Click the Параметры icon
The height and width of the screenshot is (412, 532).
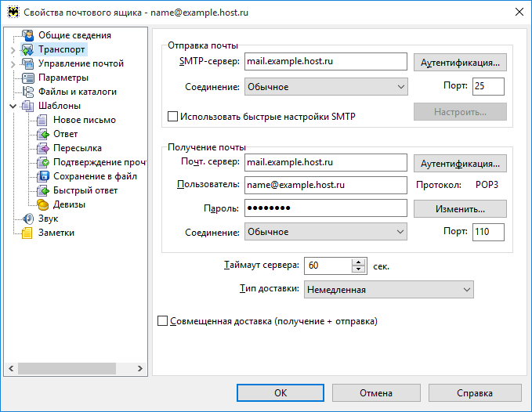pos(28,78)
